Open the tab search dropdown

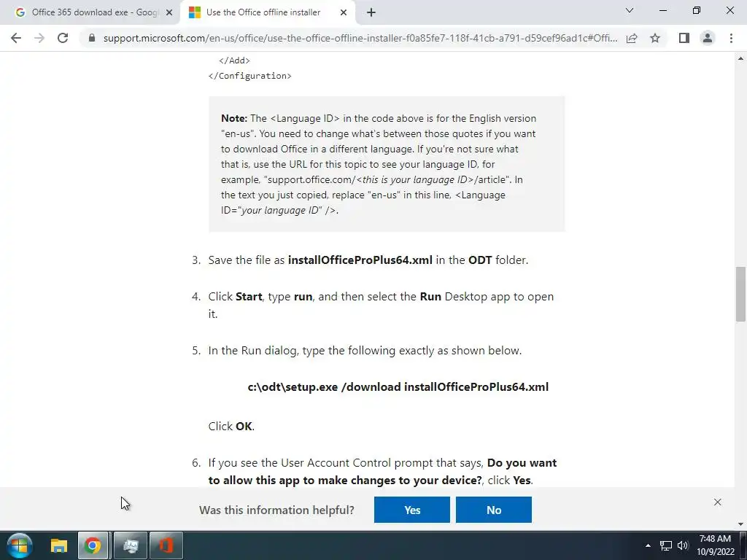tap(630, 10)
